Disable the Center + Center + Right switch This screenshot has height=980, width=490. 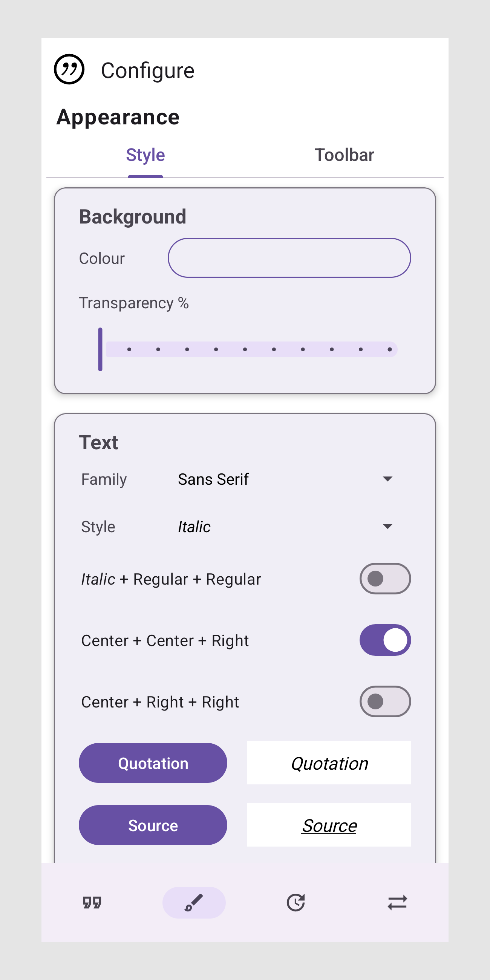tap(385, 640)
